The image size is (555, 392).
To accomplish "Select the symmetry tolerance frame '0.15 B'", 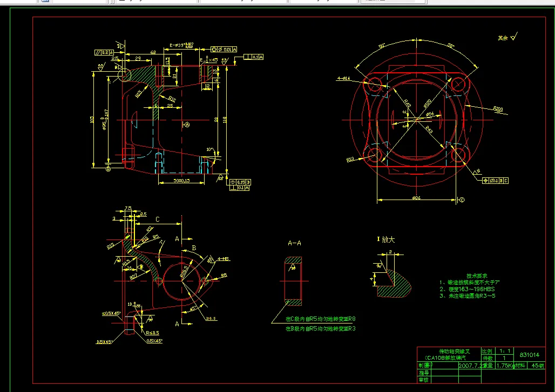I will [240, 182].
